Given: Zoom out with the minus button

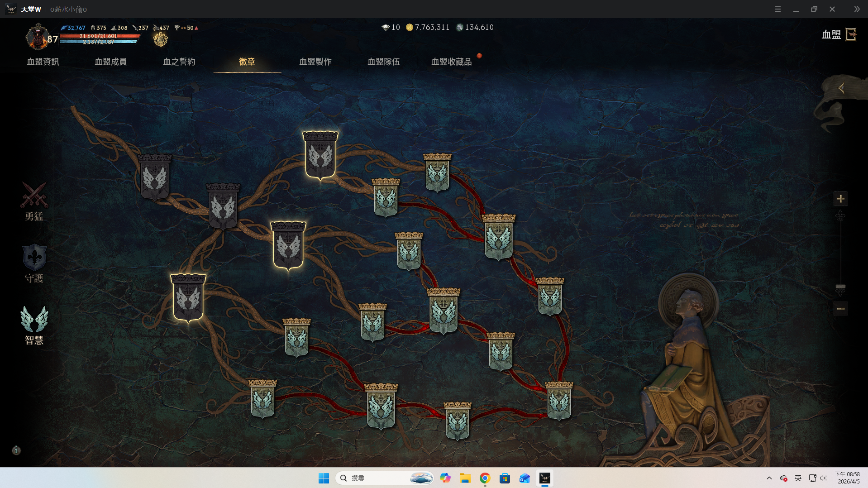Looking at the screenshot, I should click(840, 309).
